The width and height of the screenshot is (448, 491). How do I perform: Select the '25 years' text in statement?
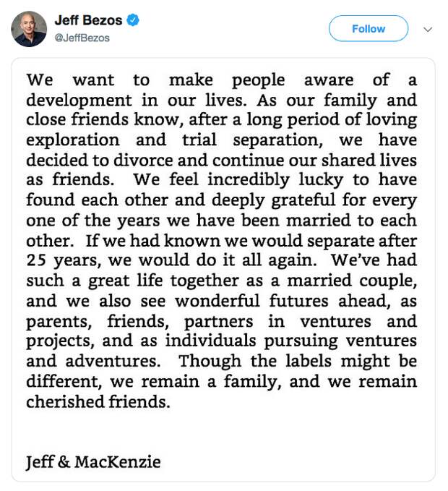[62, 261]
